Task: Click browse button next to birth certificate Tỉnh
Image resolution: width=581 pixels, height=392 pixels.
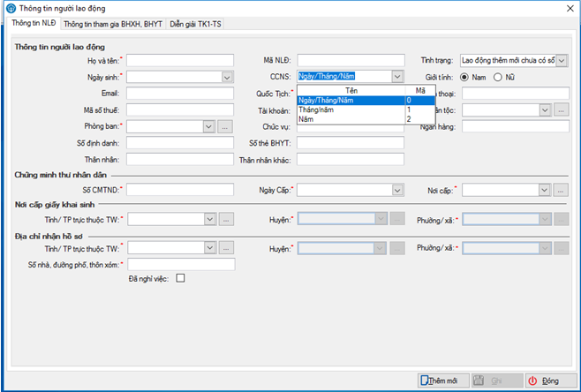Action: [x=225, y=218]
